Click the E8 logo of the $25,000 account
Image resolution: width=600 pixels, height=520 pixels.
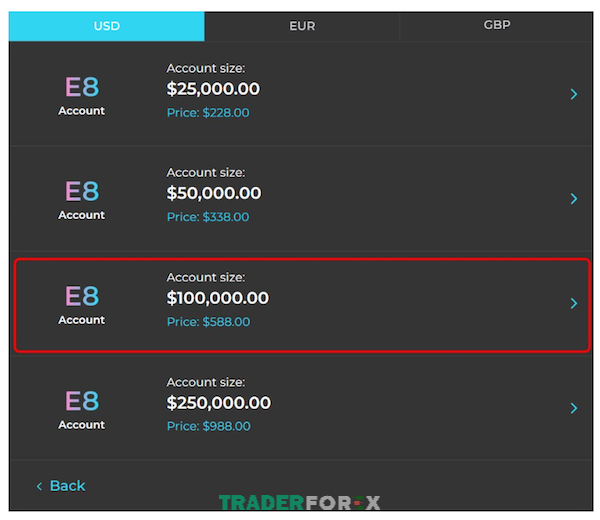[x=82, y=87]
